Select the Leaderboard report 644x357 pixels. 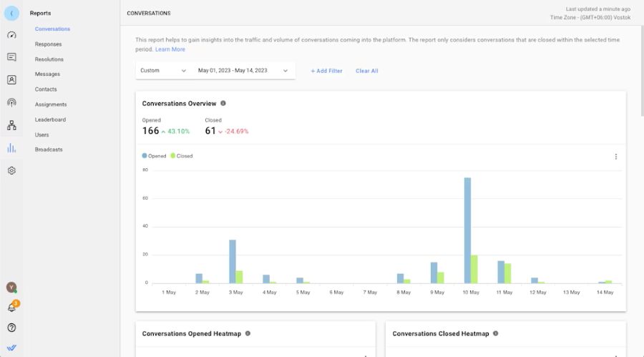pos(50,119)
